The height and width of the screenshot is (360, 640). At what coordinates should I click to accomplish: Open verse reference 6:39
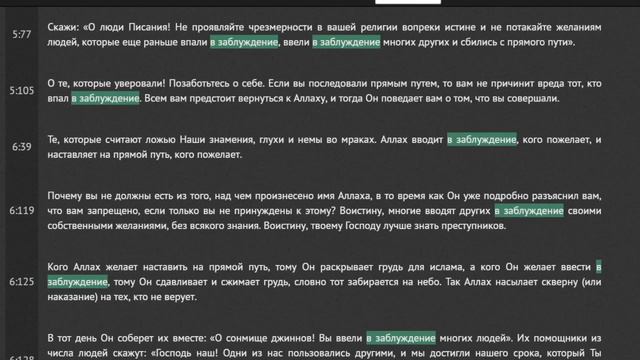click(22, 147)
